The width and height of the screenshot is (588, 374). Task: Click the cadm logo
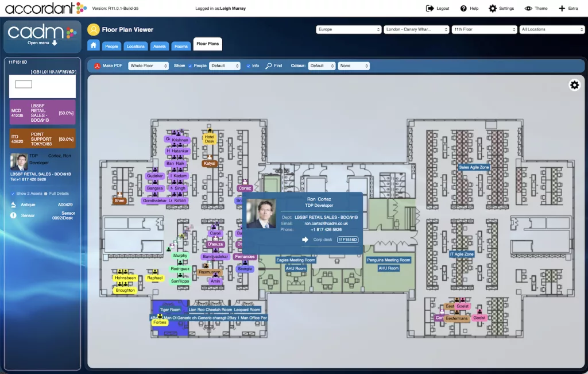tap(42, 32)
